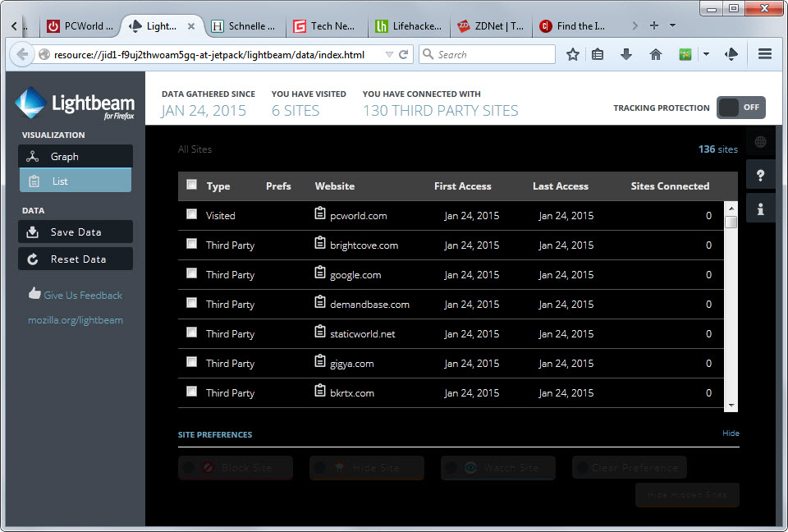Screen dimensions: 788x532
Task: Click the globe icon in the right panel
Action: [x=760, y=142]
